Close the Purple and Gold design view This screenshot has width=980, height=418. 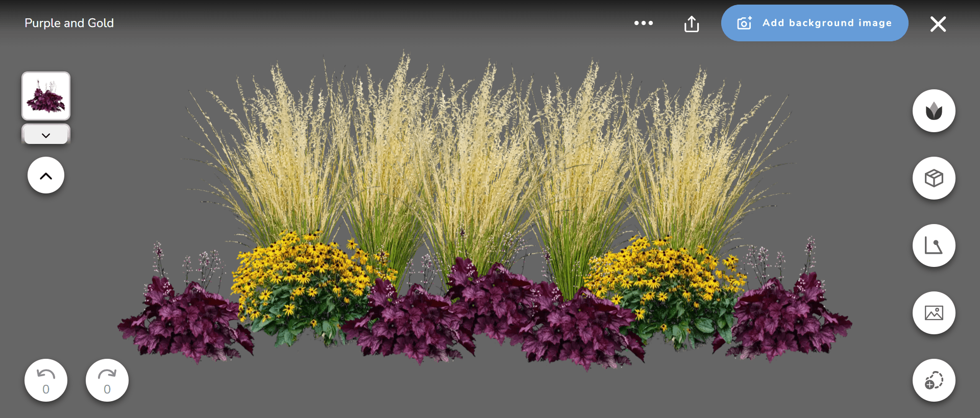tap(938, 24)
